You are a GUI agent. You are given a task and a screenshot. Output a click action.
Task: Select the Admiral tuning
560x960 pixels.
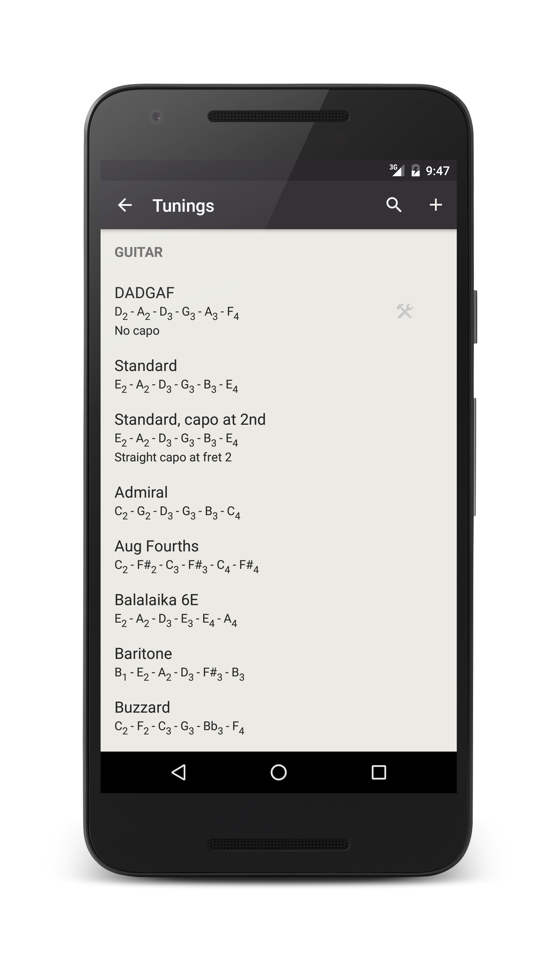coord(278,502)
